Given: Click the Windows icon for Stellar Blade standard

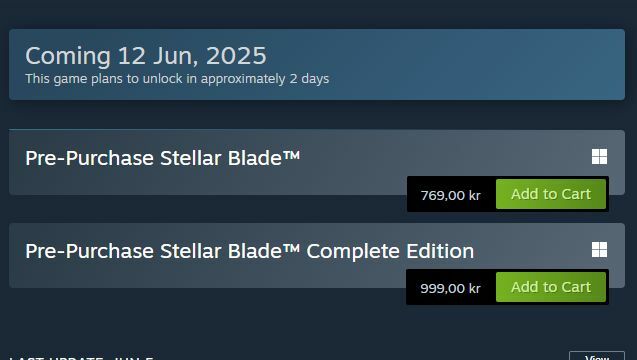Looking at the screenshot, I should pyautogui.click(x=599, y=156).
